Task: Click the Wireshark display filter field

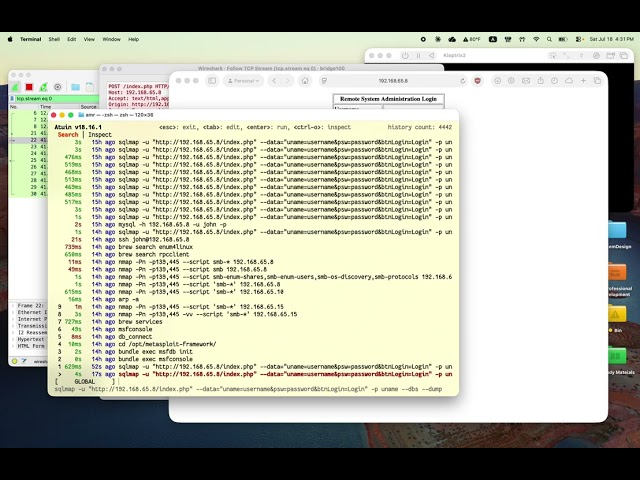Action: [x=56, y=99]
